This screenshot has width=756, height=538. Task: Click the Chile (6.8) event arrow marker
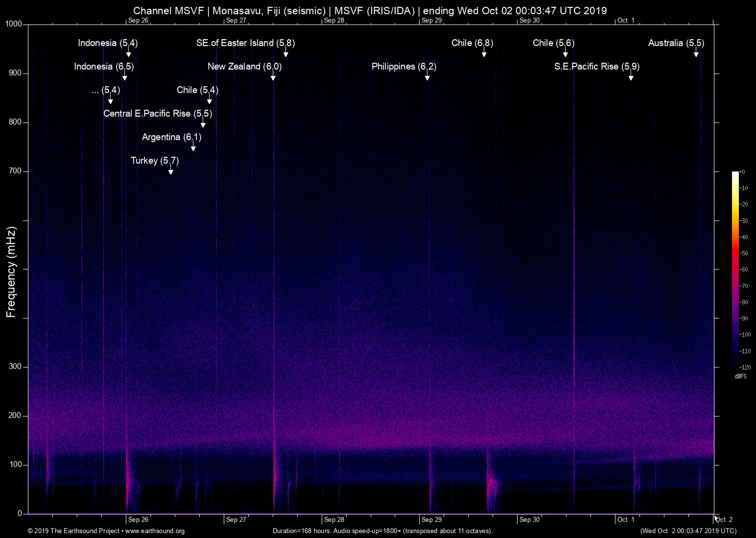pos(484,53)
